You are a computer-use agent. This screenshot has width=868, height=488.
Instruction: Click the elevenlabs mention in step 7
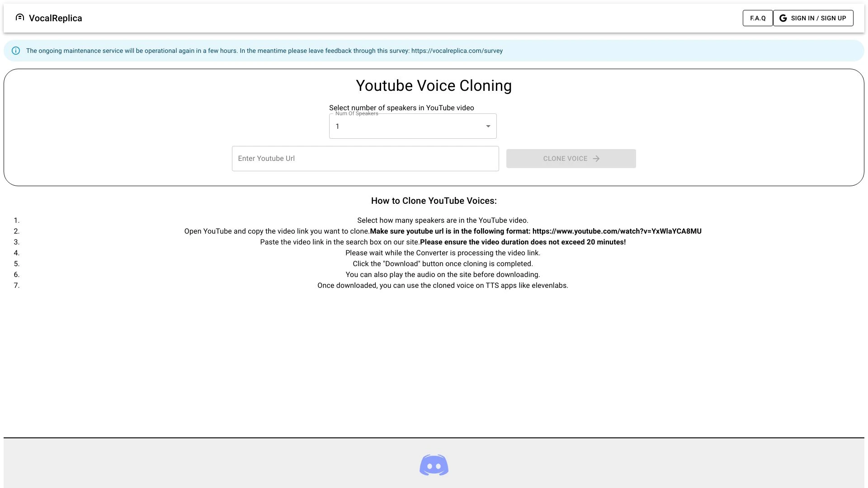549,285
